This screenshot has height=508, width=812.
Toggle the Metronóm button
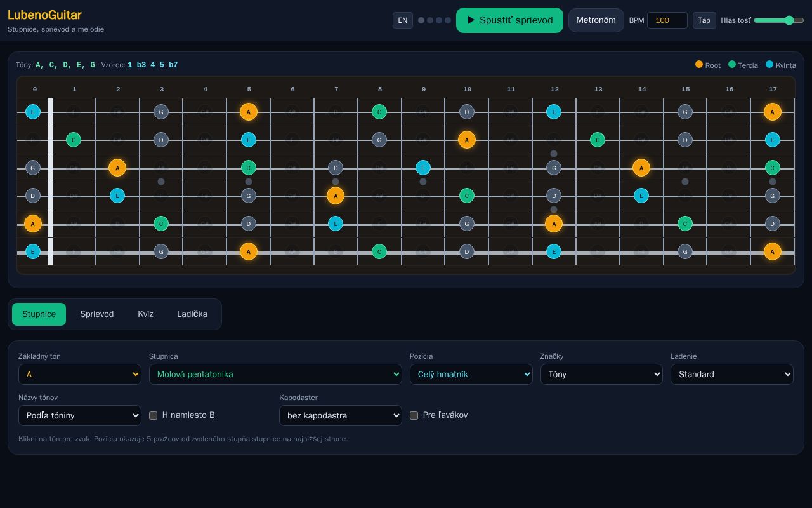click(596, 20)
